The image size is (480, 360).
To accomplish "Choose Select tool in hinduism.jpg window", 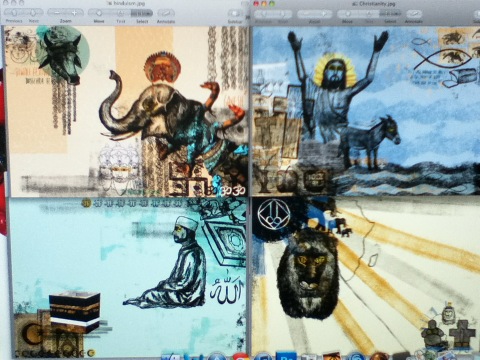I will 142,13.
